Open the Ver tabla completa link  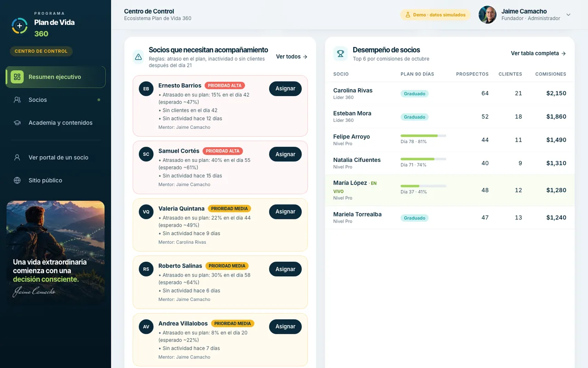coord(538,53)
